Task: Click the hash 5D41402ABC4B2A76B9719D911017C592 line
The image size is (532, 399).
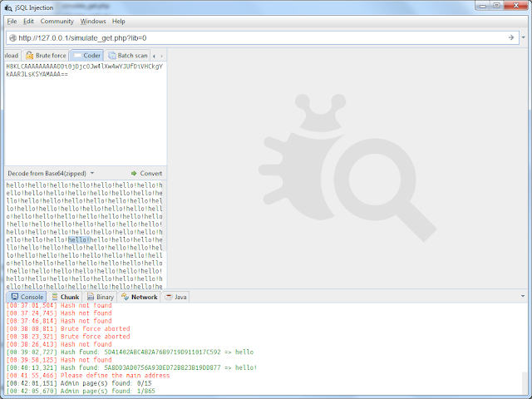Action: [130, 352]
